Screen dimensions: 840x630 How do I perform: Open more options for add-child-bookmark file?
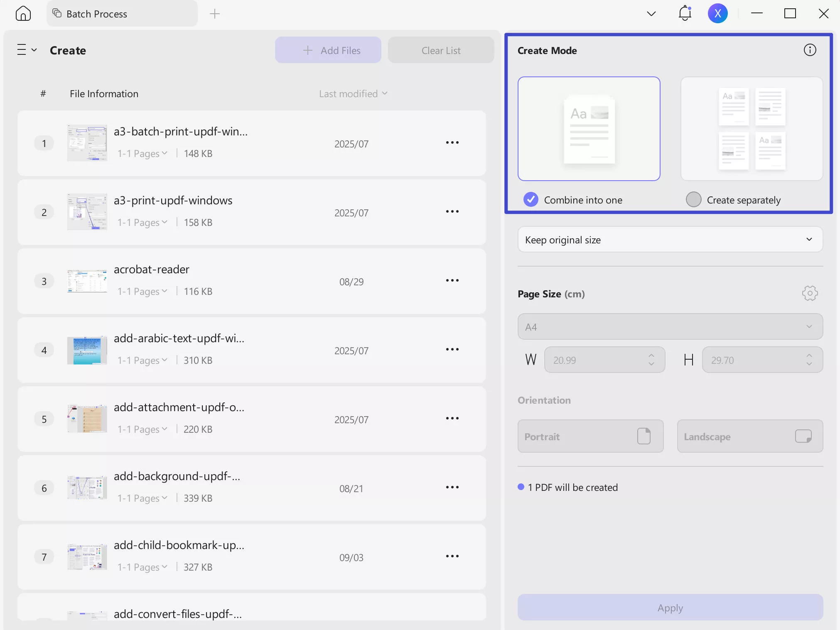tap(452, 556)
